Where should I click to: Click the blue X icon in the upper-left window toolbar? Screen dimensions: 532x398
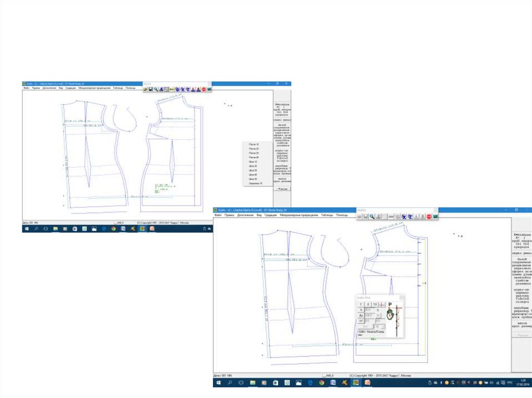click(182, 89)
